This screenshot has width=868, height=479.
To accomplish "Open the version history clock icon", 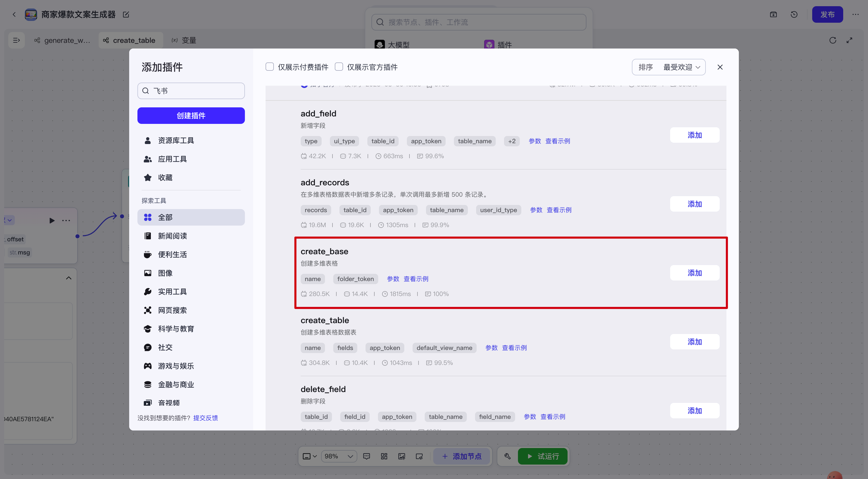I will tap(794, 14).
